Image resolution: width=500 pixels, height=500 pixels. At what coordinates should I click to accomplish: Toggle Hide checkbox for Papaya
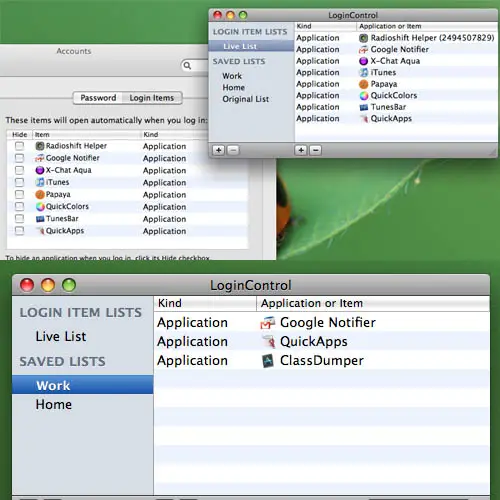click(20, 194)
